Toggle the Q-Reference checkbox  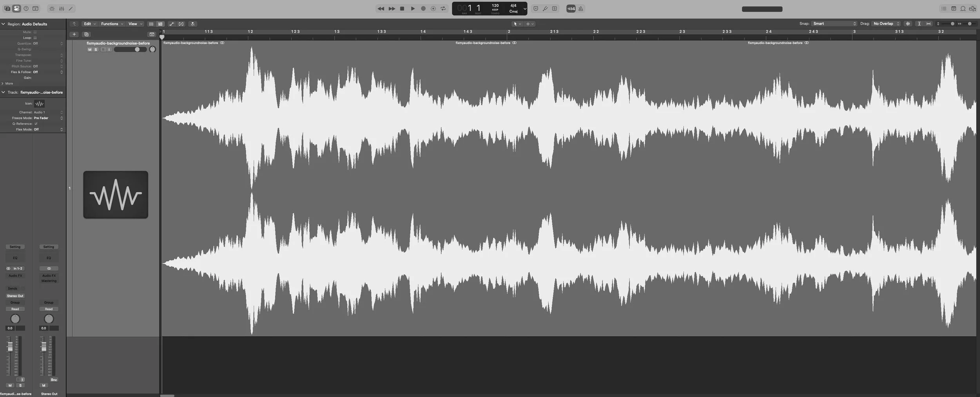click(36, 124)
